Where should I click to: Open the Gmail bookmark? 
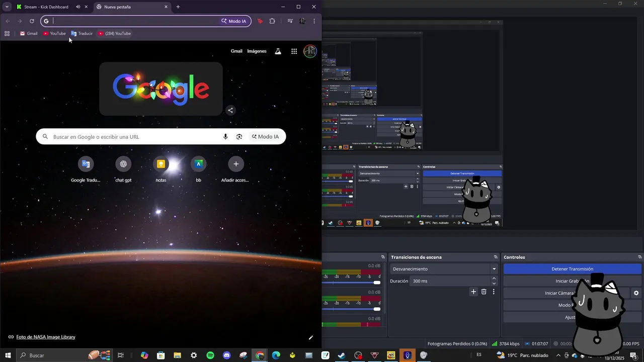[x=29, y=34]
